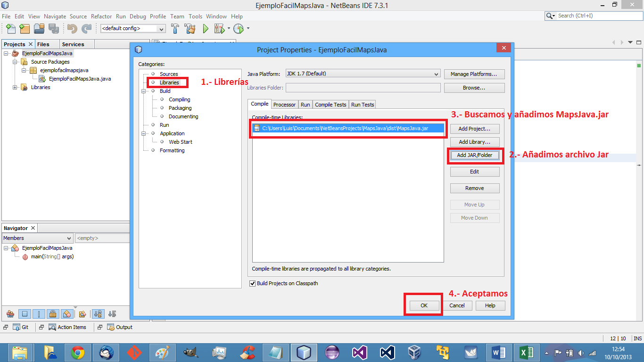Enable Build Projects on Classpath checkbox
Viewport: 644px width, 362px height.
pyautogui.click(x=252, y=283)
